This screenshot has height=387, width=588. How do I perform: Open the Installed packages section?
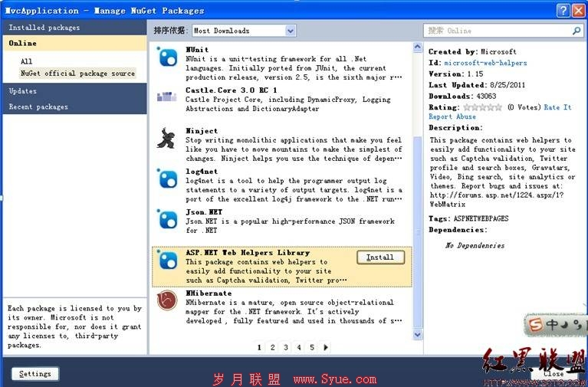tap(74, 28)
